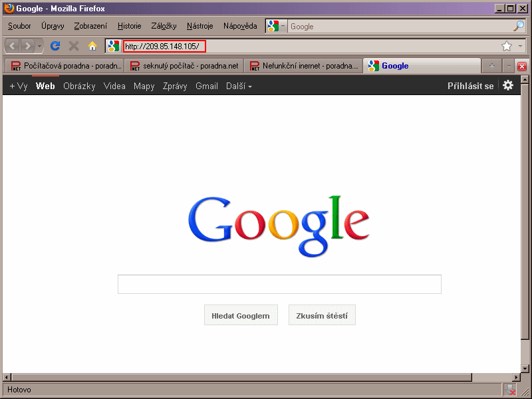Open the list all tabs dropdown

508,66
